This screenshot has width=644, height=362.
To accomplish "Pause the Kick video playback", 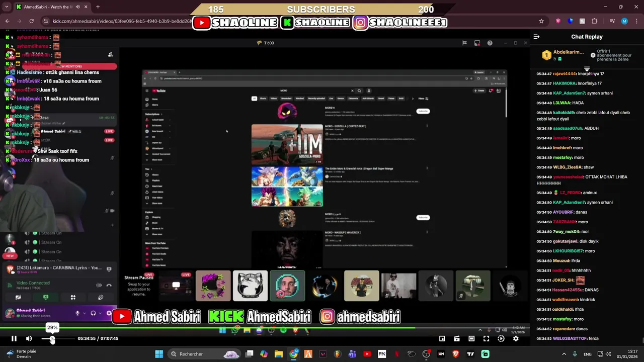I will click(14, 339).
